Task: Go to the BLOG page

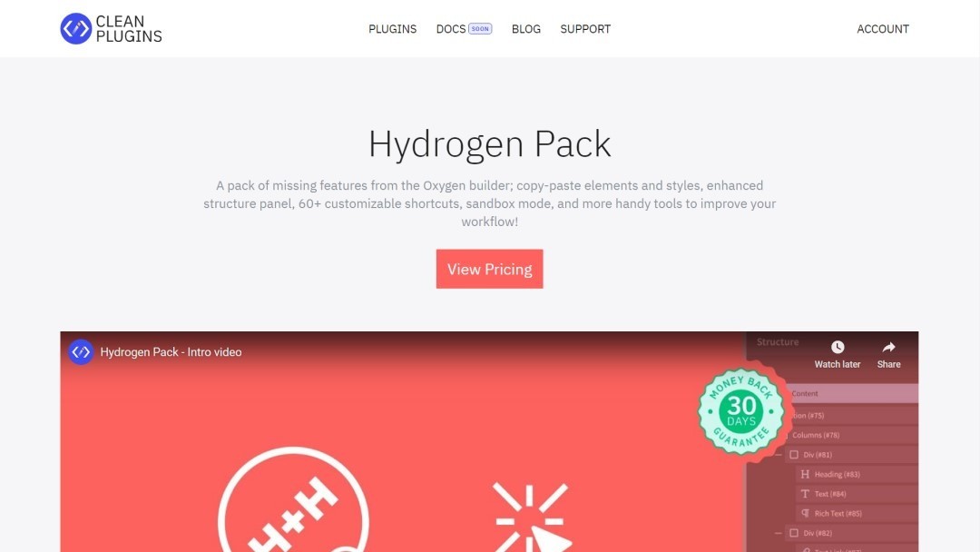Action: coord(526,29)
